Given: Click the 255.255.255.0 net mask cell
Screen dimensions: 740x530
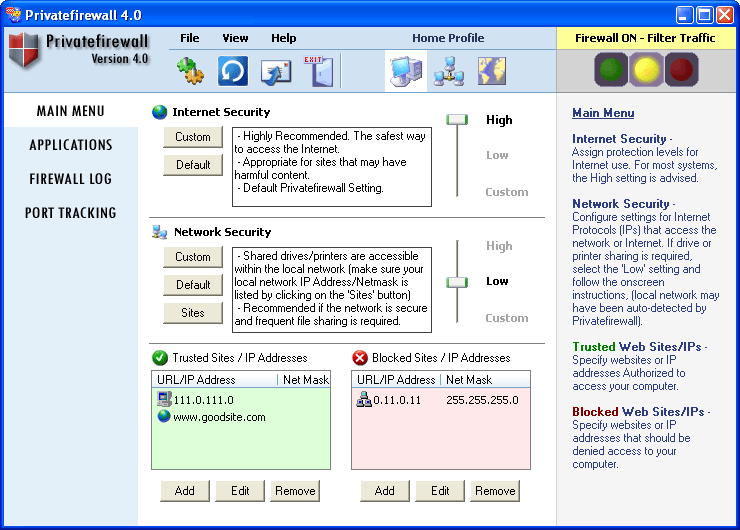Looking at the screenshot, I should coord(482,400).
